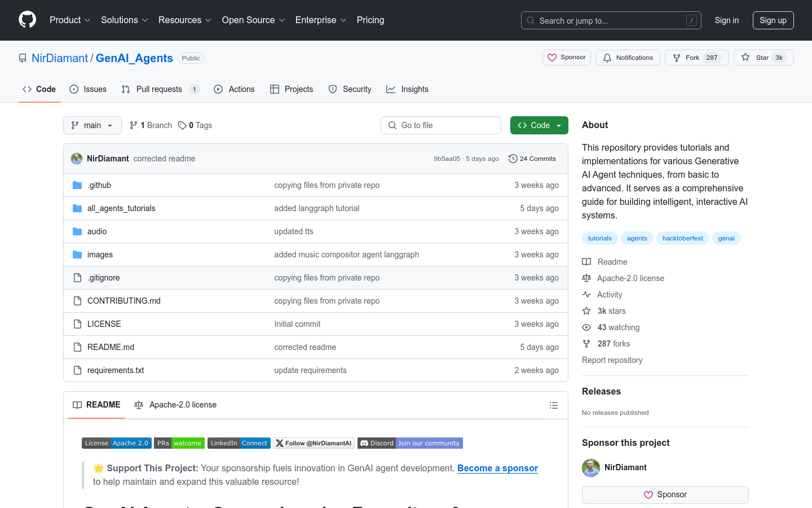812x508 pixels.
Task: Click the genai topic tag
Action: [726, 238]
